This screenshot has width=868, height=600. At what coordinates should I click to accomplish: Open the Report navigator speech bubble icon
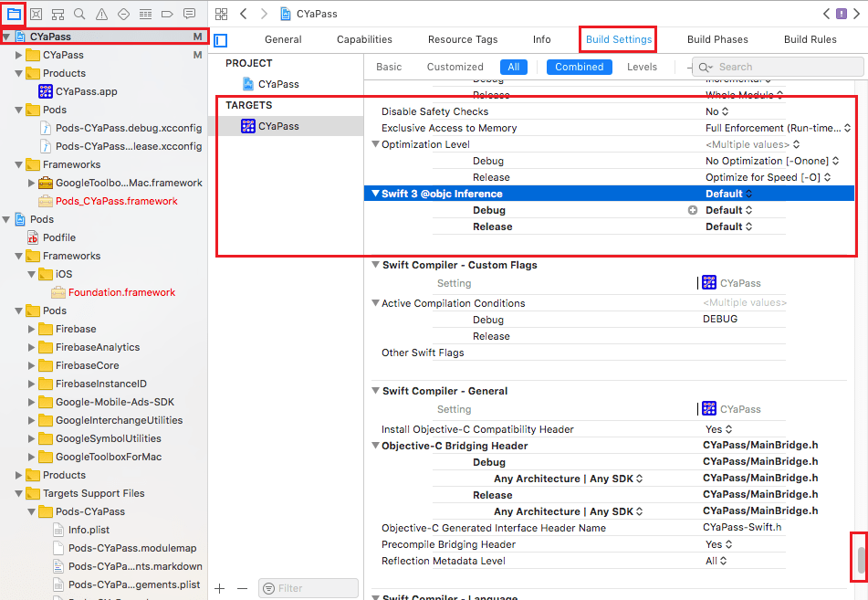point(189,14)
